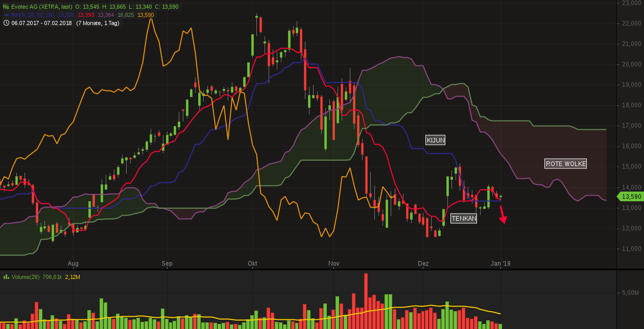Click the Dez label on time axis
This screenshot has height=329, width=644.
423,264
